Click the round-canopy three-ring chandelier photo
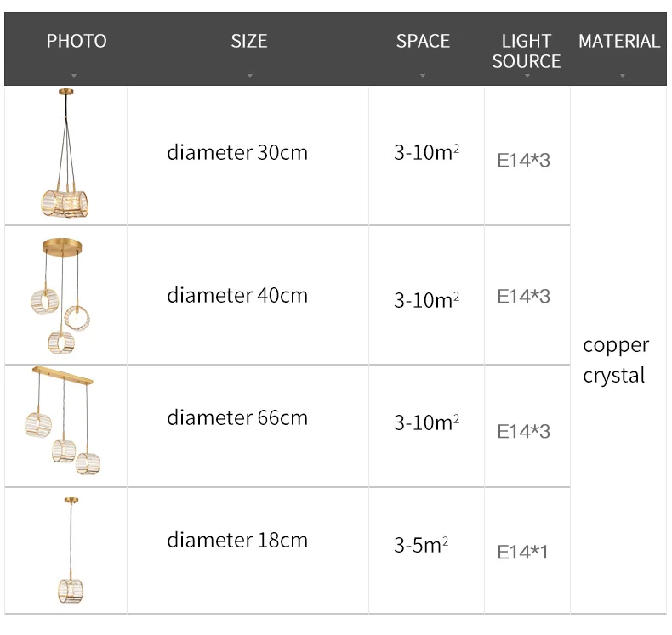Image resolution: width=672 pixels, height=635 pixels. coord(62,296)
